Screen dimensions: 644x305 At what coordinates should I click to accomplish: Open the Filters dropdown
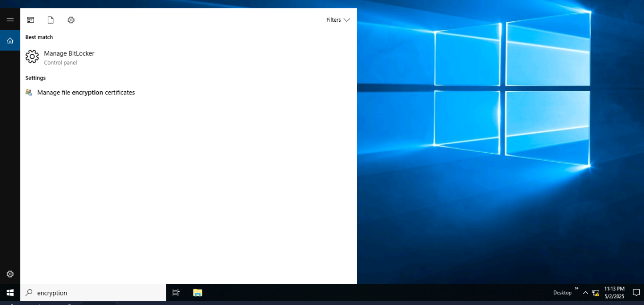coord(338,20)
